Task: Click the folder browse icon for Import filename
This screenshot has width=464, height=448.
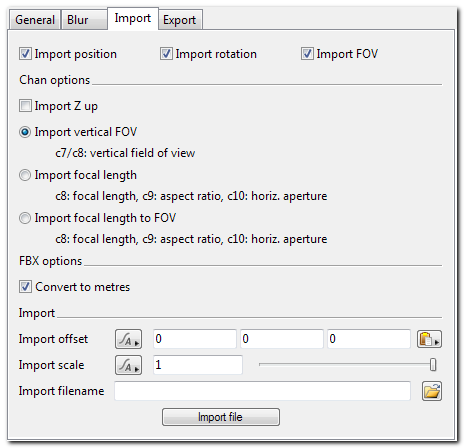Action: pyautogui.click(x=432, y=391)
